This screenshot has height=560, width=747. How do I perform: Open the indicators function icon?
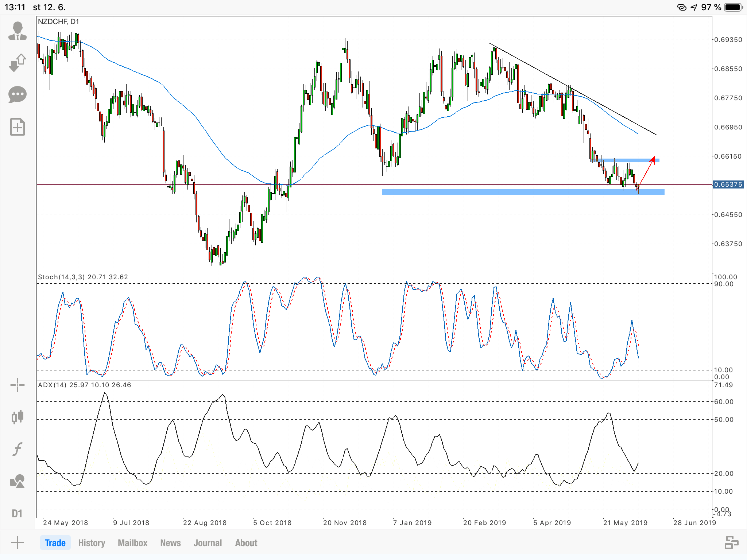pos(18,449)
